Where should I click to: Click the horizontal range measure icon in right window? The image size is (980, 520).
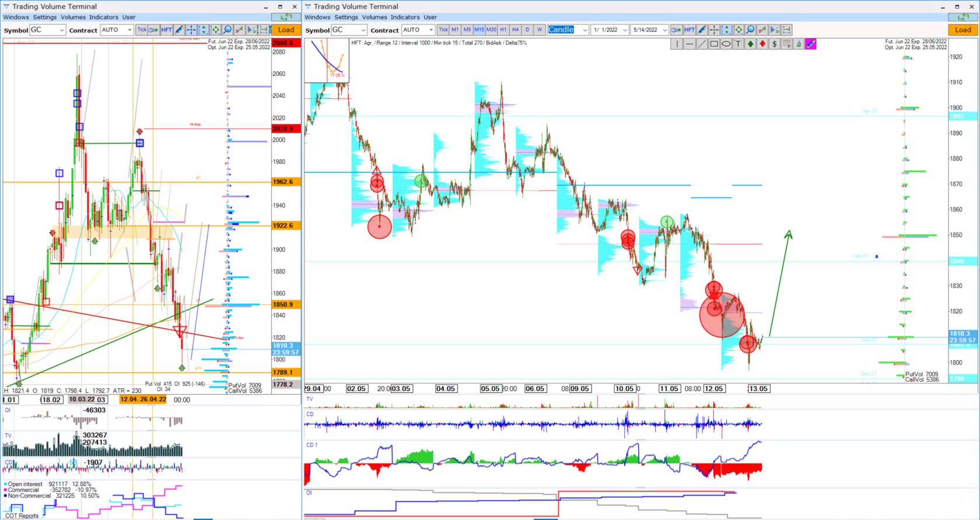[787, 30]
